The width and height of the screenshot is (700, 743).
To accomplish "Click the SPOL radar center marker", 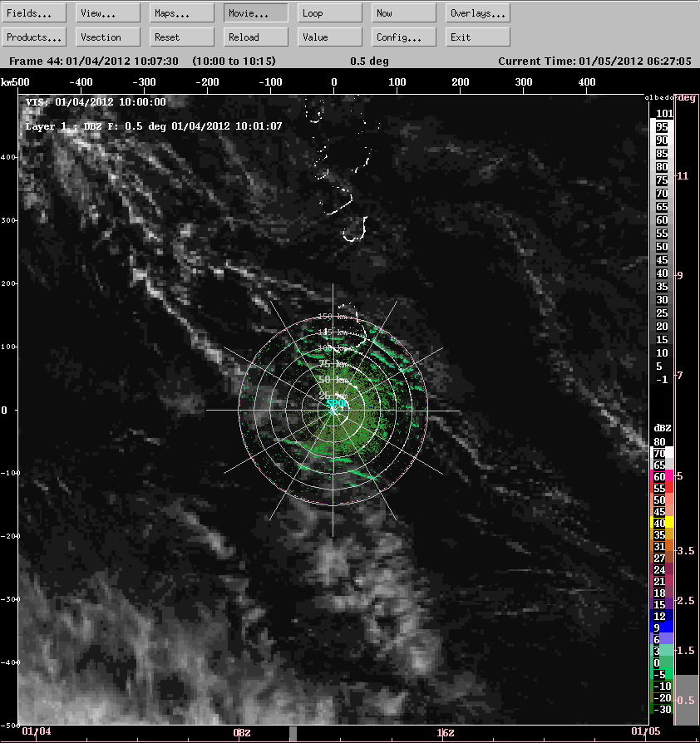I will [334, 406].
